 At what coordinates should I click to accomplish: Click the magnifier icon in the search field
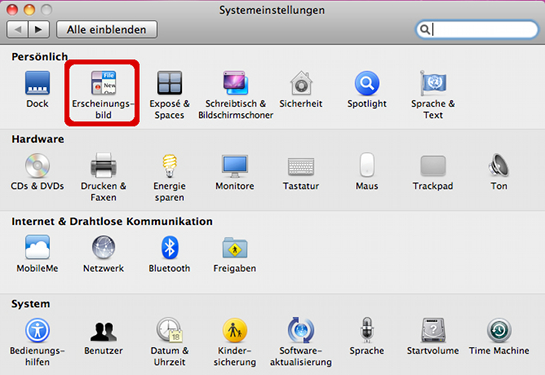[424, 30]
